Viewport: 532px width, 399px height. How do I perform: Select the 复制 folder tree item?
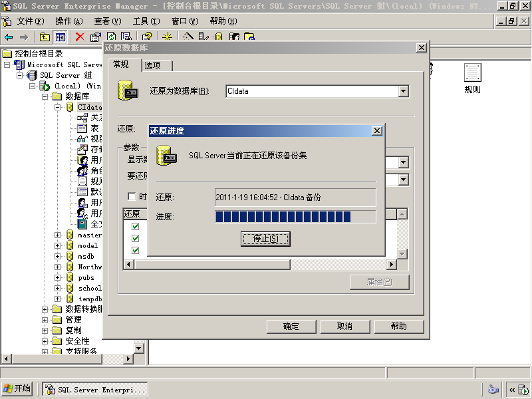coord(73,330)
